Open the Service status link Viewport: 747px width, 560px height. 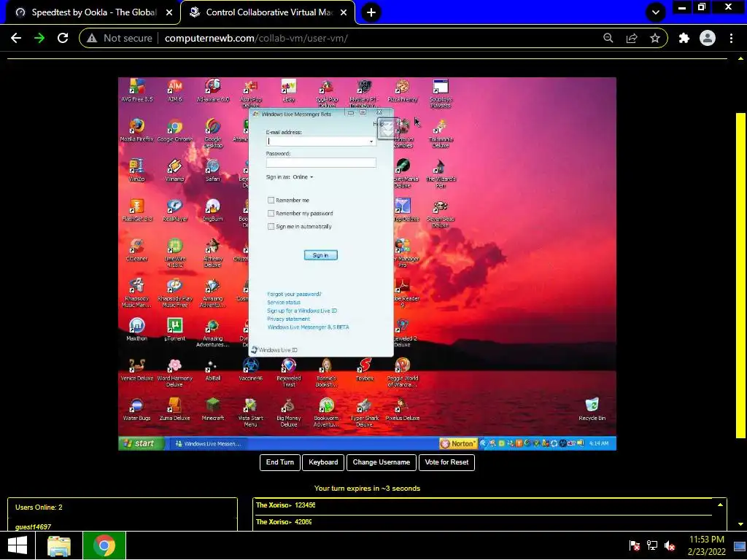tap(284, 303)
